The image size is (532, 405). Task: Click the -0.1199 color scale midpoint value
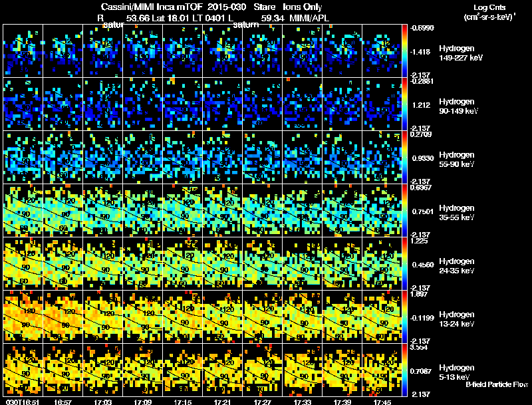click(422, 318)
